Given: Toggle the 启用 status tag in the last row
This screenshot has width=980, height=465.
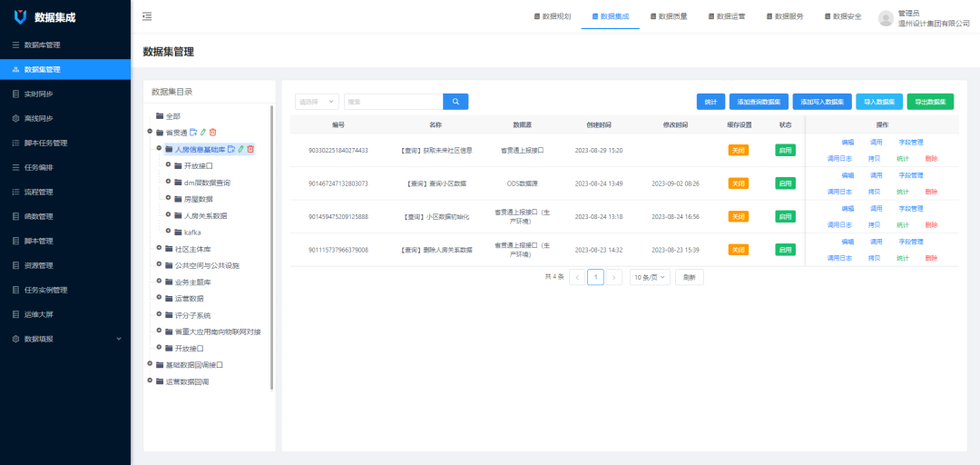Looking at the screenshot, I should [x=785, y=250].
